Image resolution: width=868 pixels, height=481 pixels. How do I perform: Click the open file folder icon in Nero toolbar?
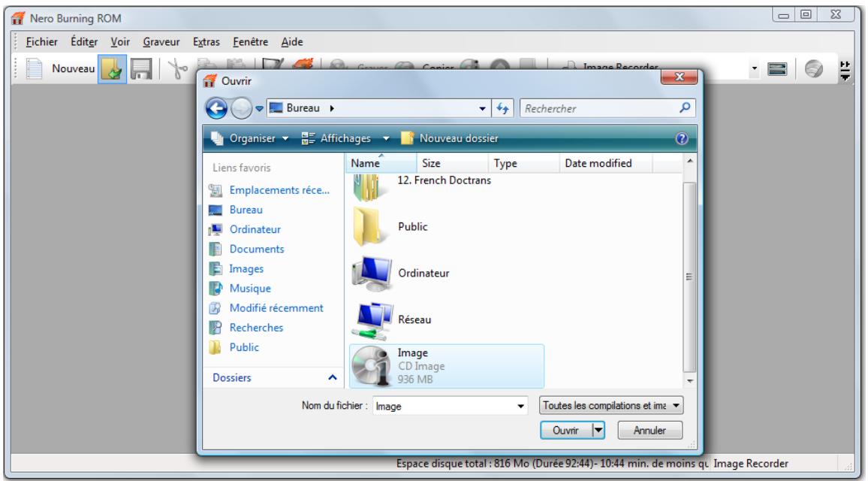pyautogui.click(x=113, y=69)
